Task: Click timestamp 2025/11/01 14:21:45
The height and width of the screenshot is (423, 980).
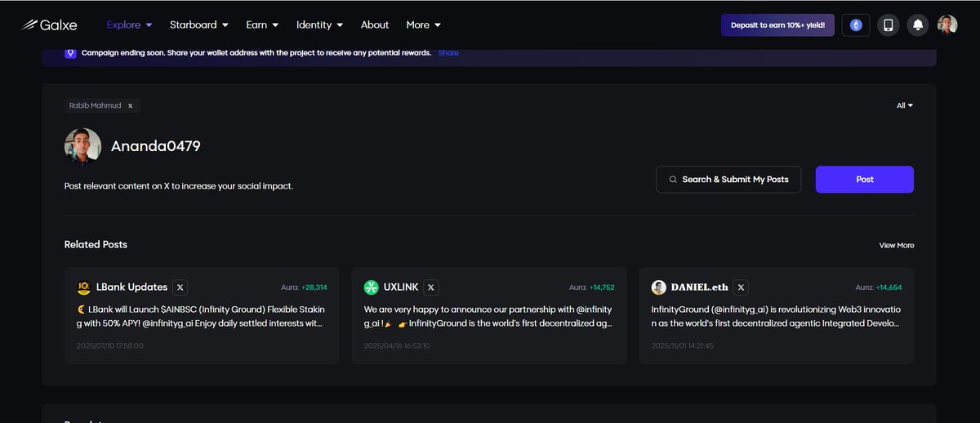Action: click(684, 345)
